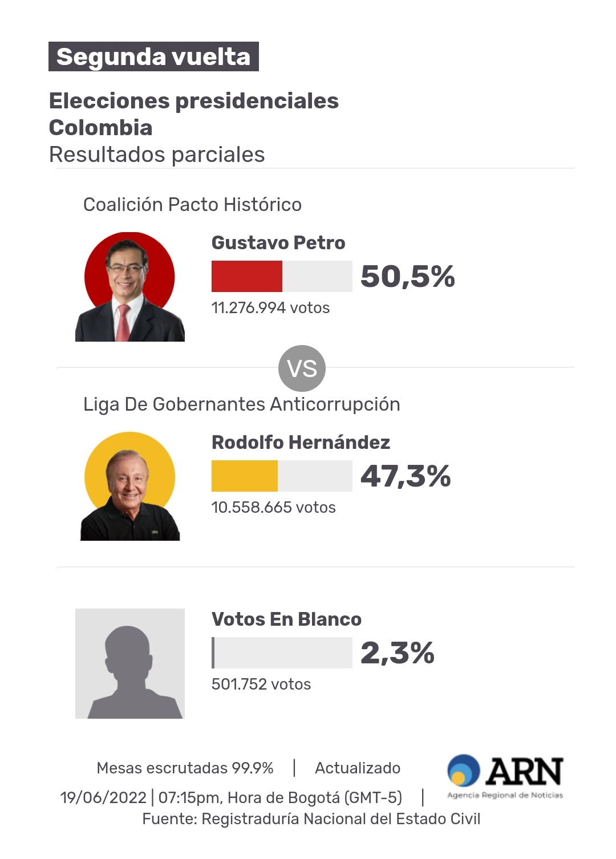Click the Mesas escrutadas 99.9% text

(185, 768)
